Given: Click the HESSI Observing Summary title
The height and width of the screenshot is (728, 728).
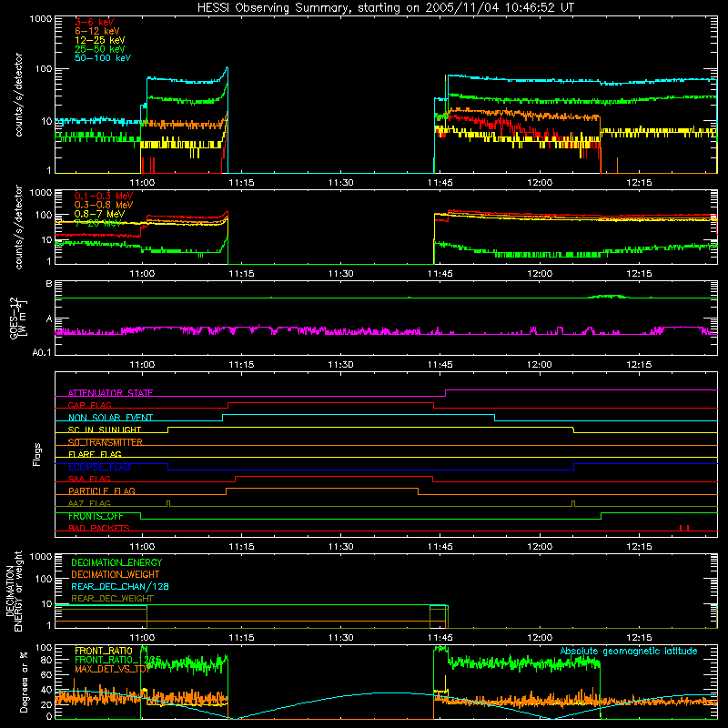Looking at the screenshot, I should click(x=386, y=8).
